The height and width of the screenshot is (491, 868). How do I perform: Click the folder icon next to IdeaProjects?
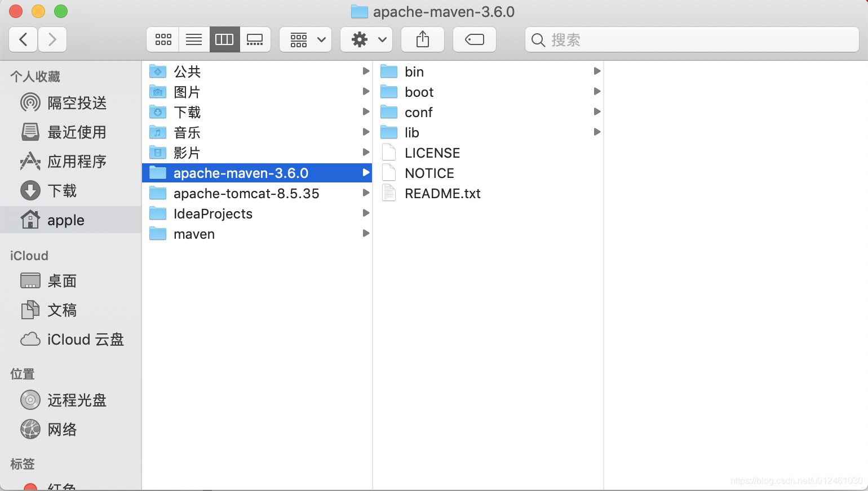[x=158, y=213]
